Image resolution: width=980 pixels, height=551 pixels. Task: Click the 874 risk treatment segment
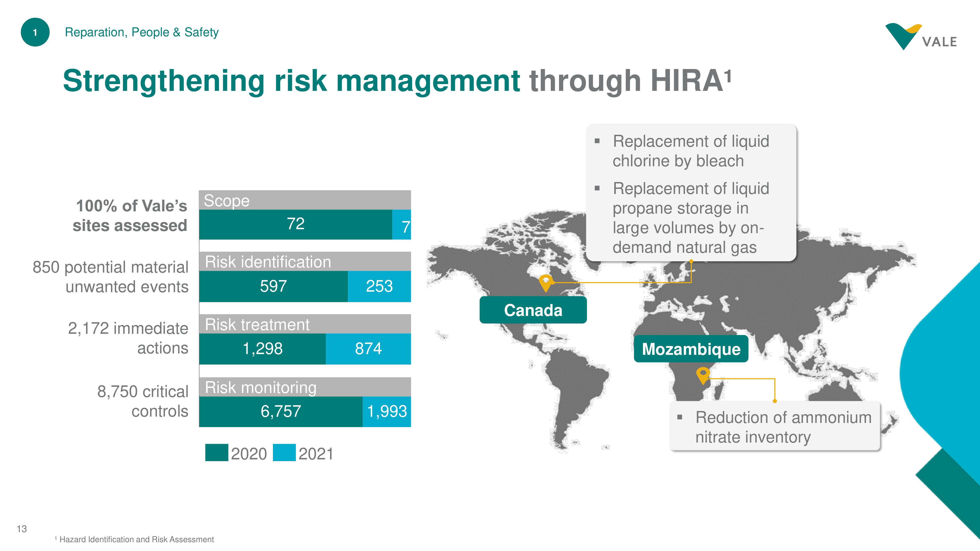coord(368,349)
